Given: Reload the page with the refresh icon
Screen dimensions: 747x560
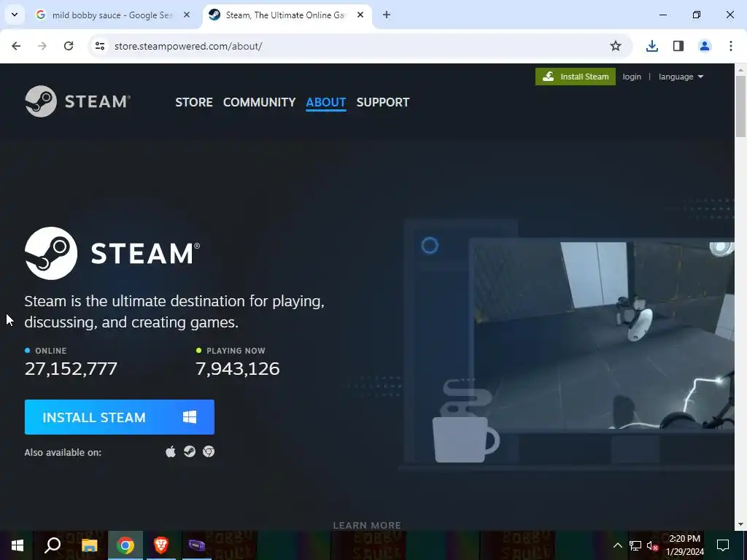Looking at the screenshot, I should (69, 46).
